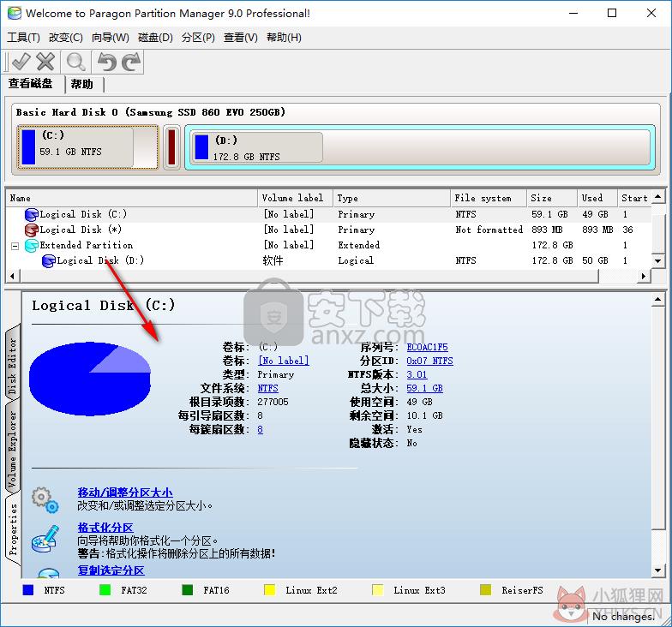Click the Logical Disk (D:) row icon

point(49,260)
